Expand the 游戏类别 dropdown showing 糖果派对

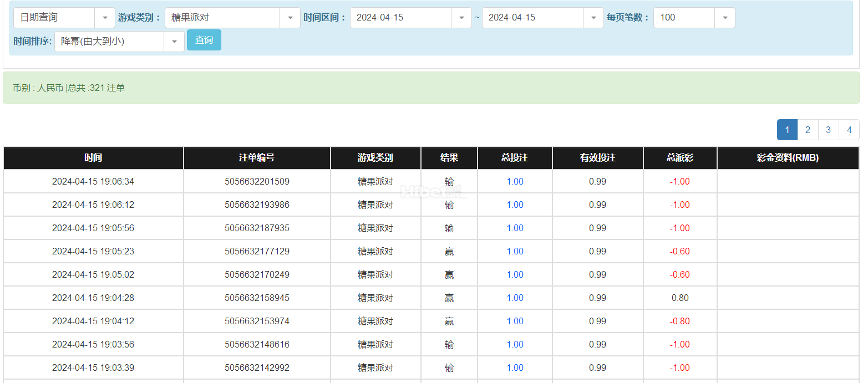(232, 18)
